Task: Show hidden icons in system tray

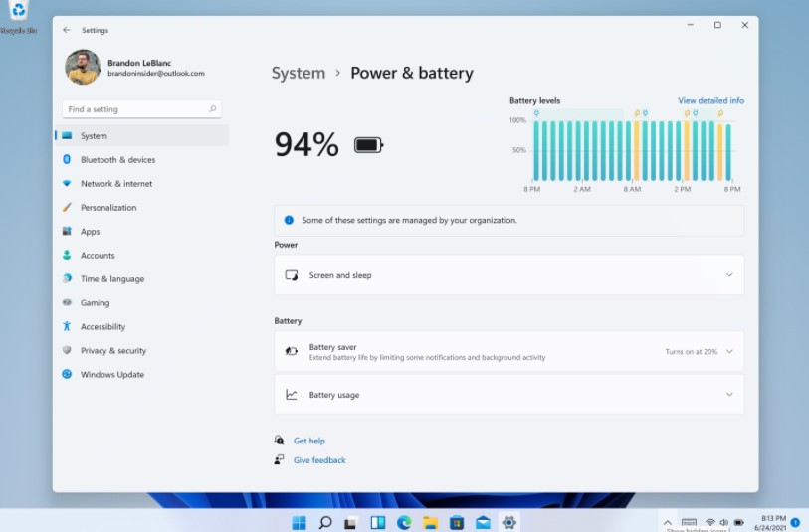Action: tap(667, 522)
